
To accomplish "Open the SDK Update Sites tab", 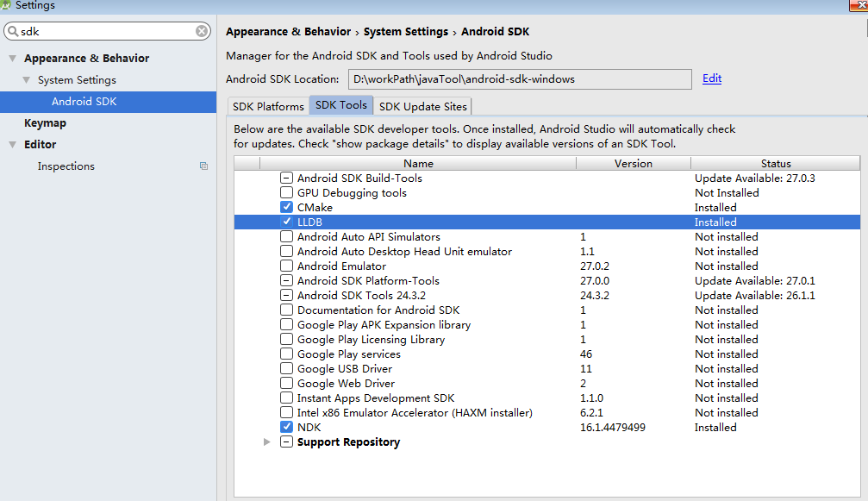I will pos(422,107).
